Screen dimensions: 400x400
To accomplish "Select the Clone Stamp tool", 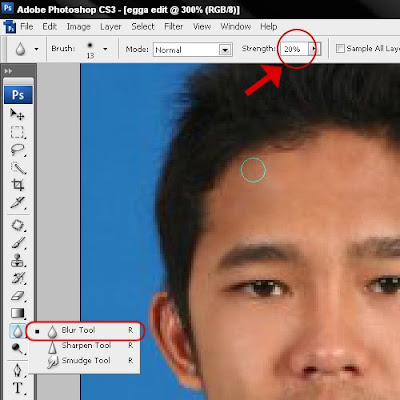I will click(x=18, y=260).
